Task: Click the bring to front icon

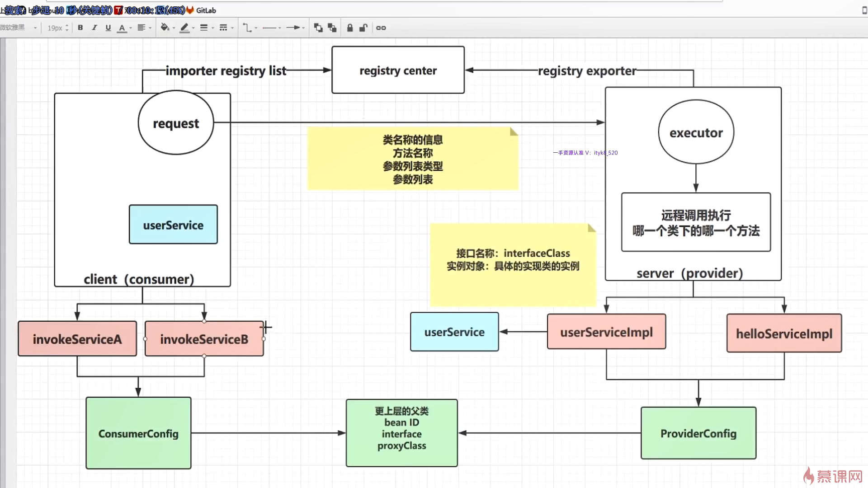Action: 318,28
